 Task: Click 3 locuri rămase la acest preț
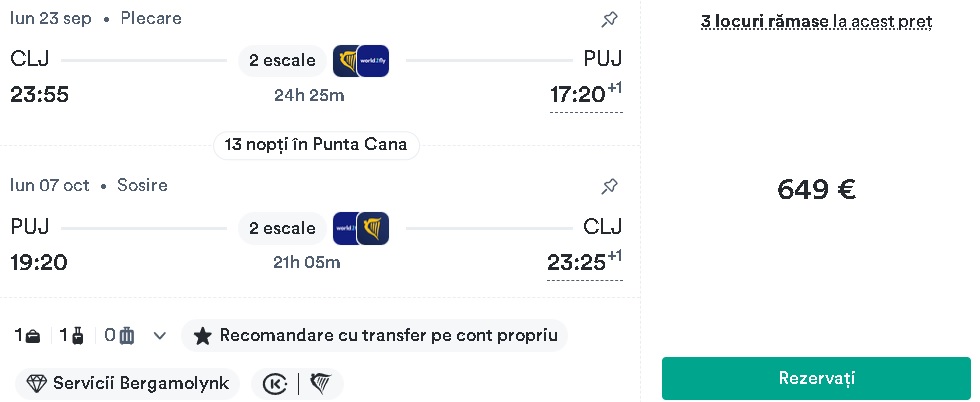coord(816,21)
